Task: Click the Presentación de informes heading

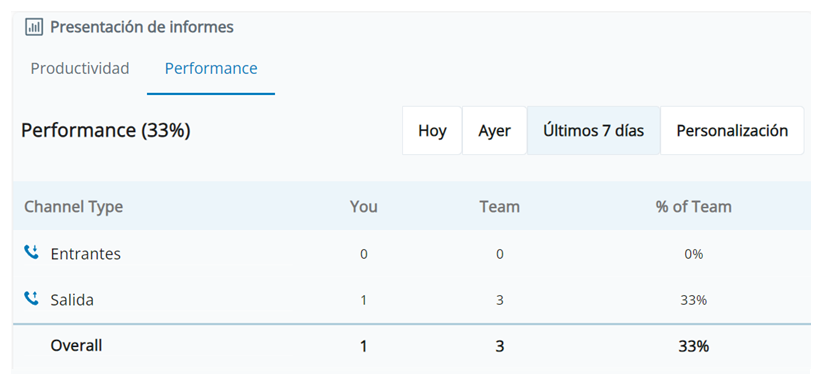Action: pos(142,27)
